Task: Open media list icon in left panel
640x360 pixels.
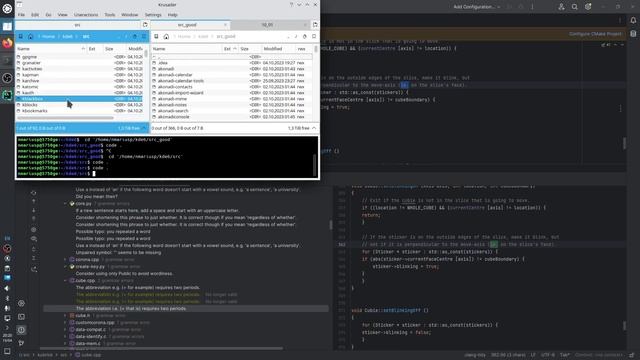Action: tap(20, 37)
